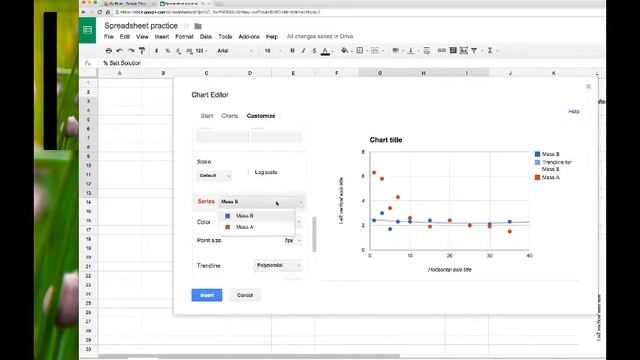Switch to the Start tab in Chart Editor
640x360 pixels.
pos(207,116)
